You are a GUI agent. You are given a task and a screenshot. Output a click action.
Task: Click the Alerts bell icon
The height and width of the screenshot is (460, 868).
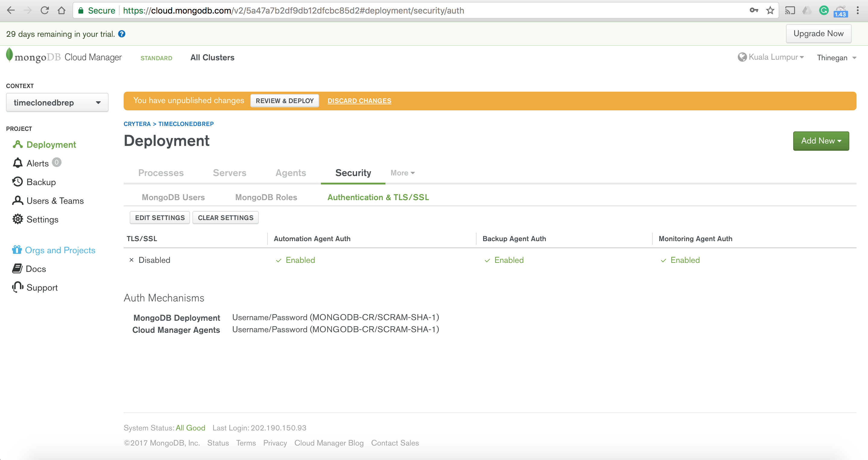point(17,163)
